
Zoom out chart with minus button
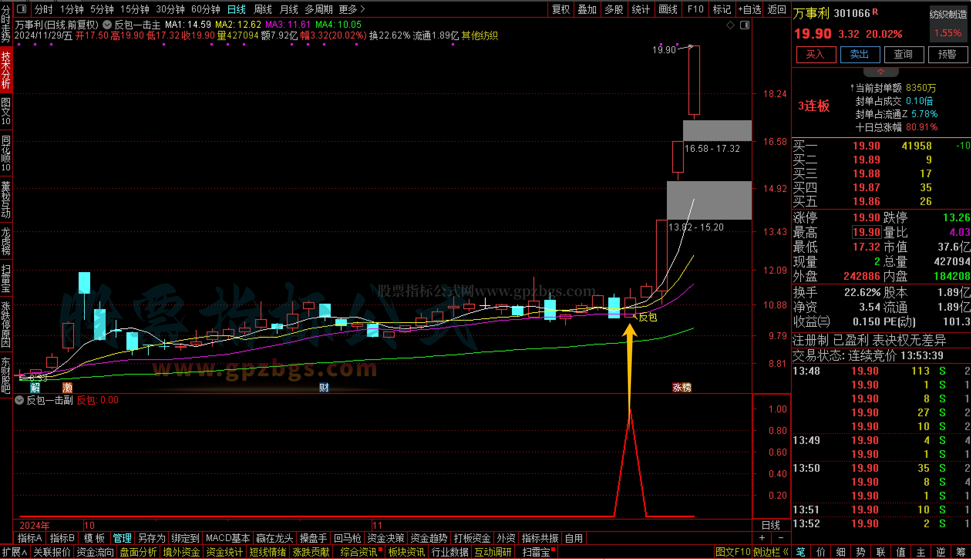(x=781, y=538)
